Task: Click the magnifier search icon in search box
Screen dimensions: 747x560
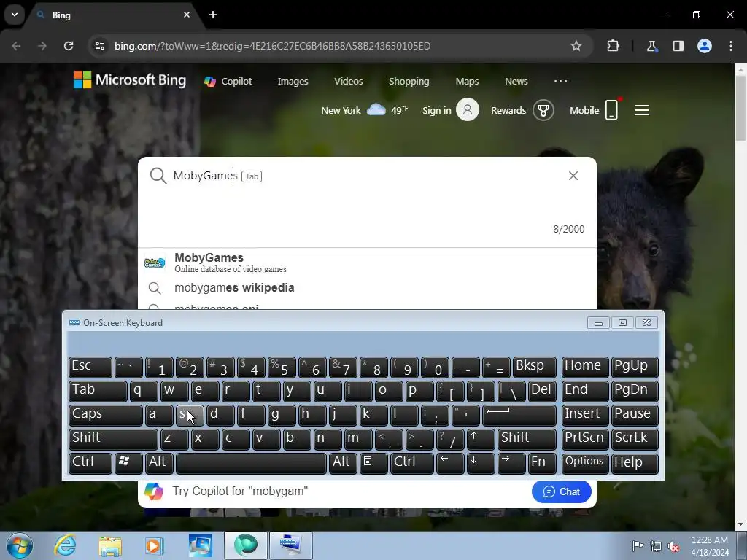Action: click(158, 176)
